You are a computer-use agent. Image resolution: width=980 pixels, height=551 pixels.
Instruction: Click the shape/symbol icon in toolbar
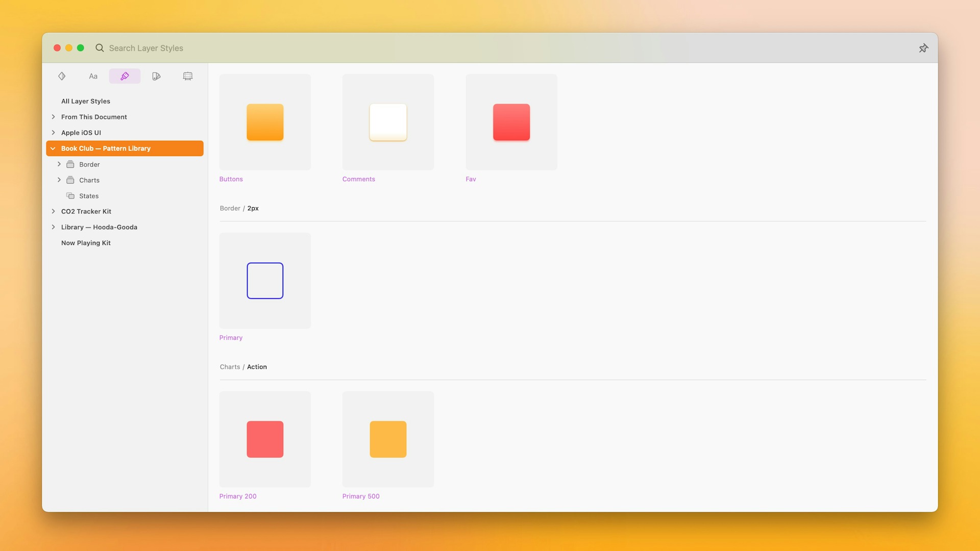tap(61, 76)
